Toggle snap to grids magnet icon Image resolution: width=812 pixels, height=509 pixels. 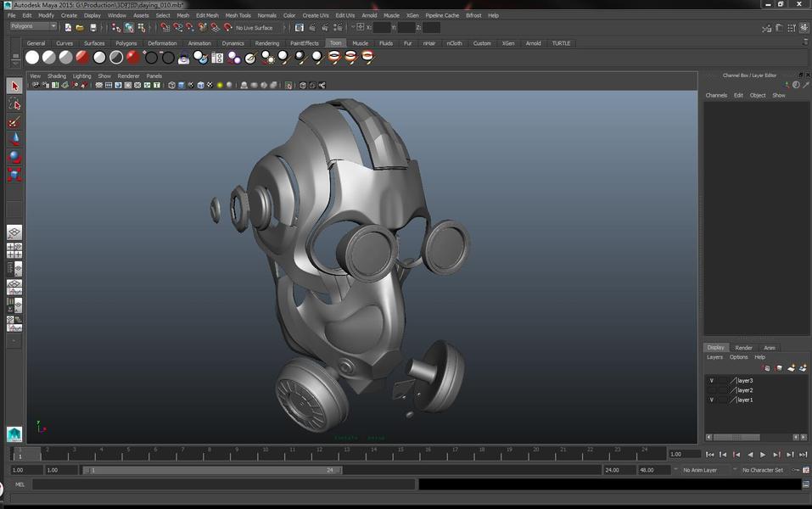click(165, 27)
